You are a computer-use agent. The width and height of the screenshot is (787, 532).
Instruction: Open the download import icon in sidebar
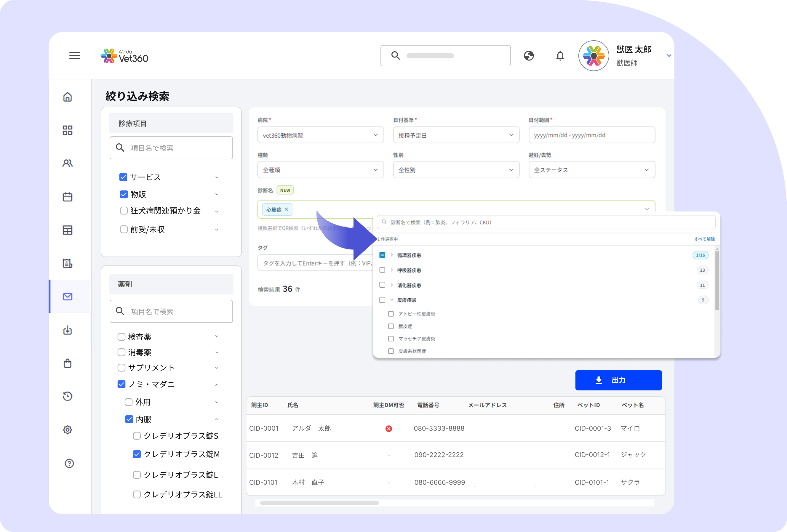pos(68,330)
